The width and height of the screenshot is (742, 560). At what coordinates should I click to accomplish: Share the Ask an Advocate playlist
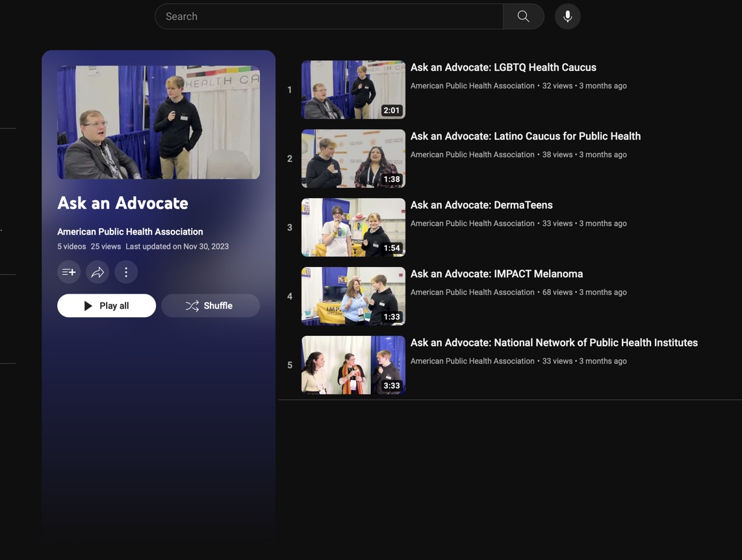(97, 272)
